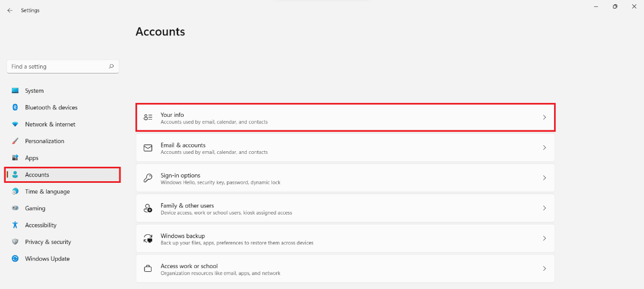Click the Find a setting search box
The image size is (644, 289).
(58, 66)
